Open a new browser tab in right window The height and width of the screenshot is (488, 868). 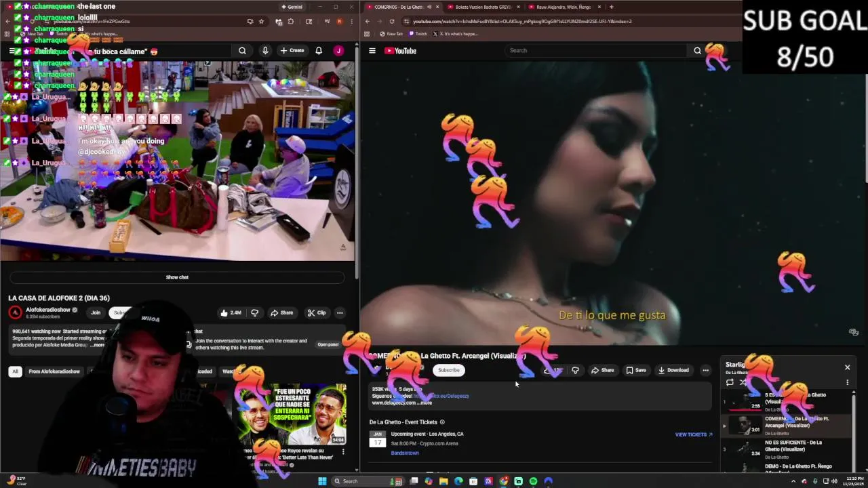pyautogui.click(x=611, y=7)
